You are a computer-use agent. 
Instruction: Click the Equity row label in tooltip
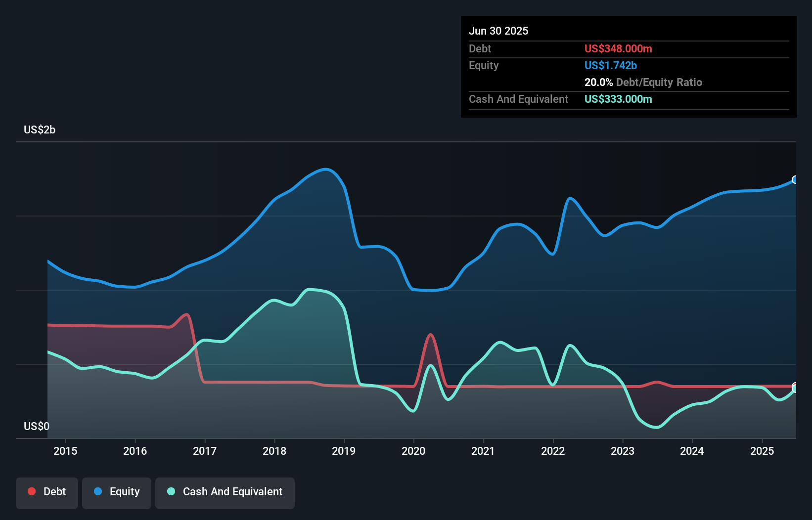point(484,65)
